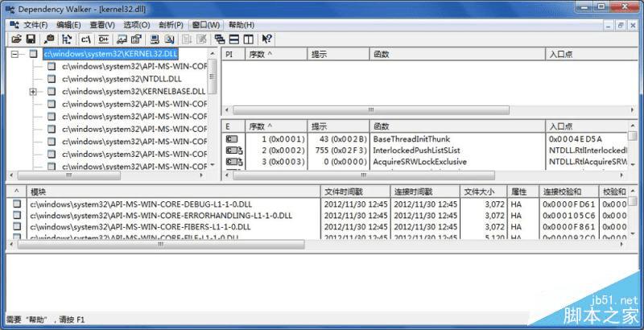Select the KERNEL32.DLL root tree item

click(111, 54)
